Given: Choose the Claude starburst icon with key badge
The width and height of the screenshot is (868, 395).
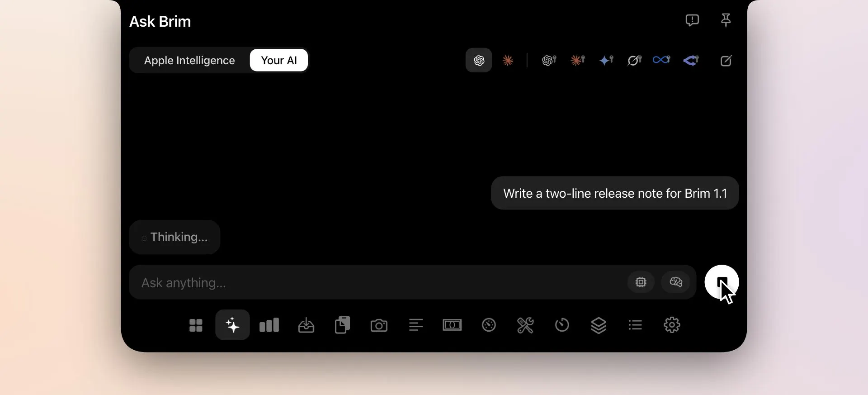Looking at the screenshot, I should [x=578, y=60].
